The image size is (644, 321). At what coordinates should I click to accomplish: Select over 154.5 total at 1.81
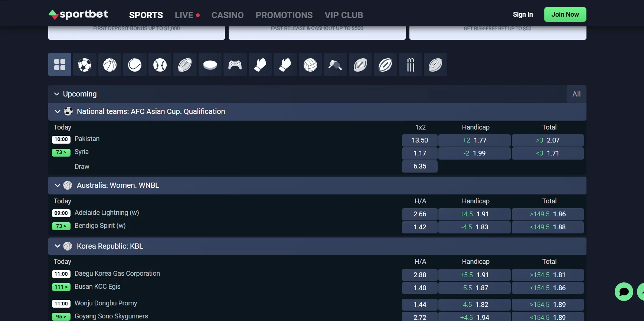click(x=548, y=275)
